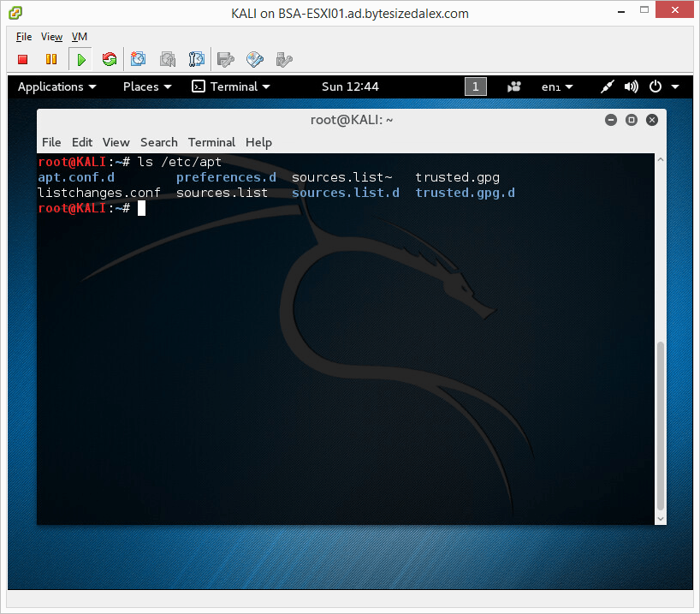This screenshot has height=614, width=700.
Task: Open the Search menu in the terminal
Action: click(x=158, y=142)
